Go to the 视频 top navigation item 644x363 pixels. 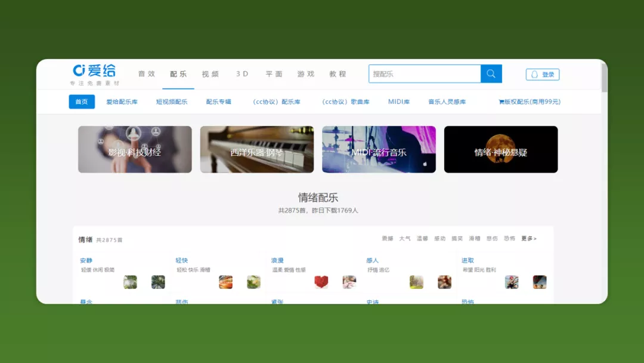[210, 74]
